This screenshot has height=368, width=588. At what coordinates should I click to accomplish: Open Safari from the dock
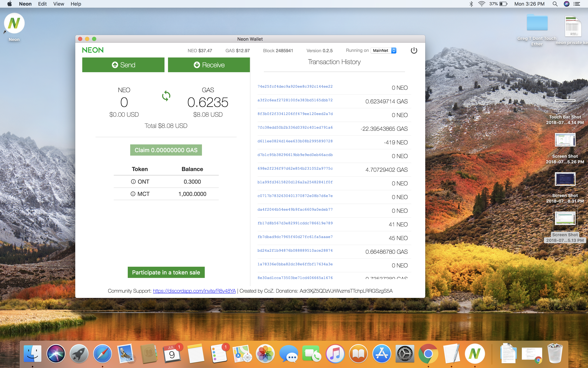click(103, 354)
